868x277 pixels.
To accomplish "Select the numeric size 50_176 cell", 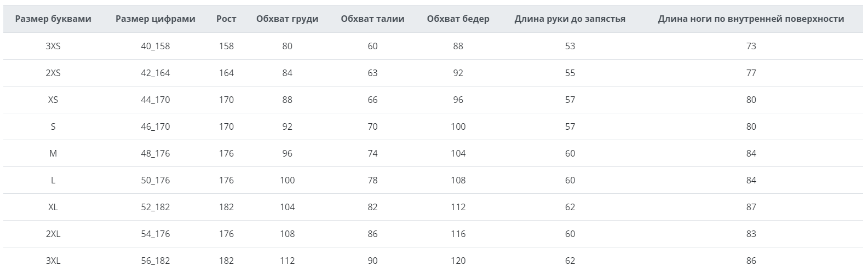I will pyautogui.click(x=155, y=180).
